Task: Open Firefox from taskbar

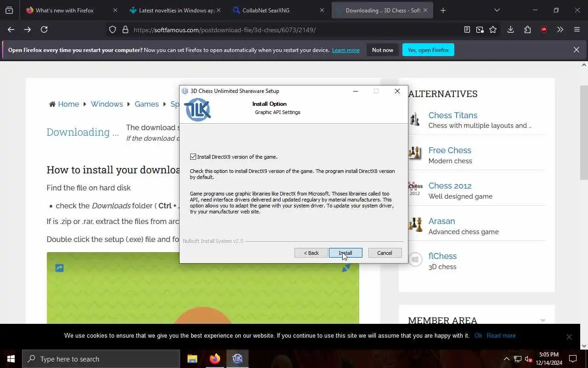Action: pyautogui.click(x=215, y=359)
